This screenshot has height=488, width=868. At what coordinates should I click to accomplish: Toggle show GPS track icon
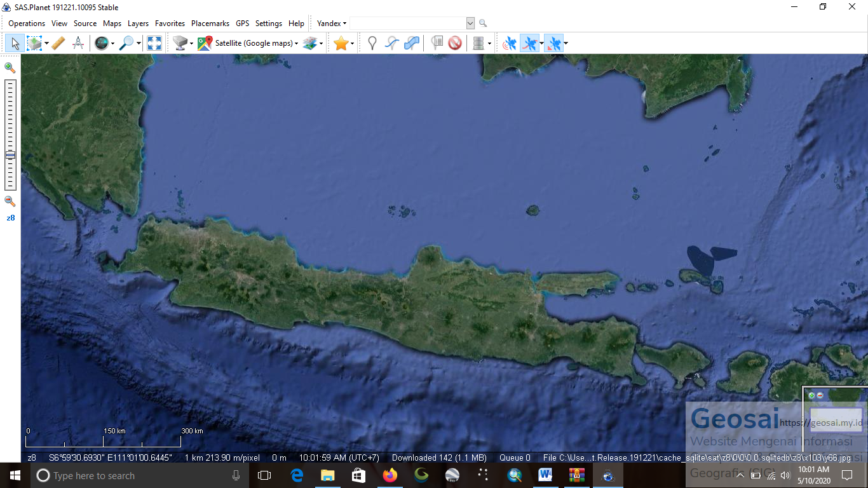(x=529, y=43)
